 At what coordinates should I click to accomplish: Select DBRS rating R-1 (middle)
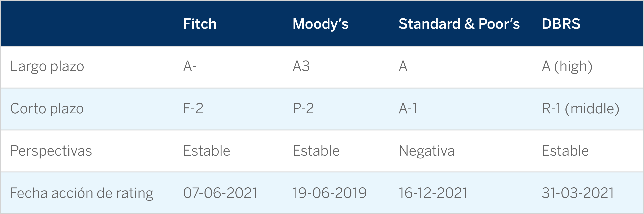(x=580, y=109)
